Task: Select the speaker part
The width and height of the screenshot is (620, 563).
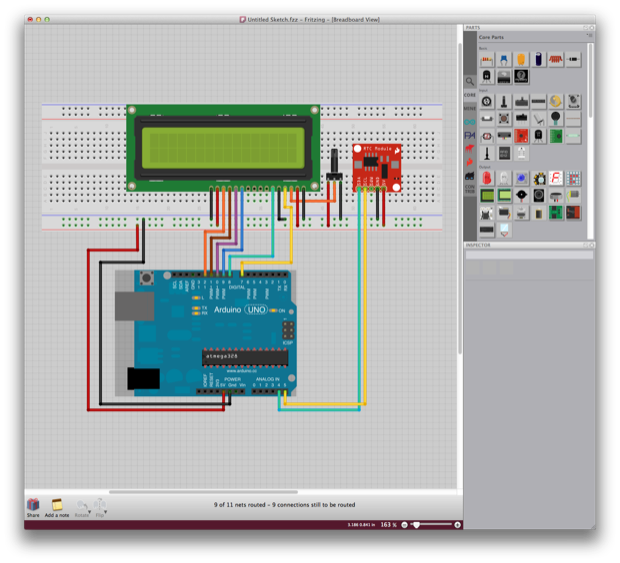Action: pos(539,195)
